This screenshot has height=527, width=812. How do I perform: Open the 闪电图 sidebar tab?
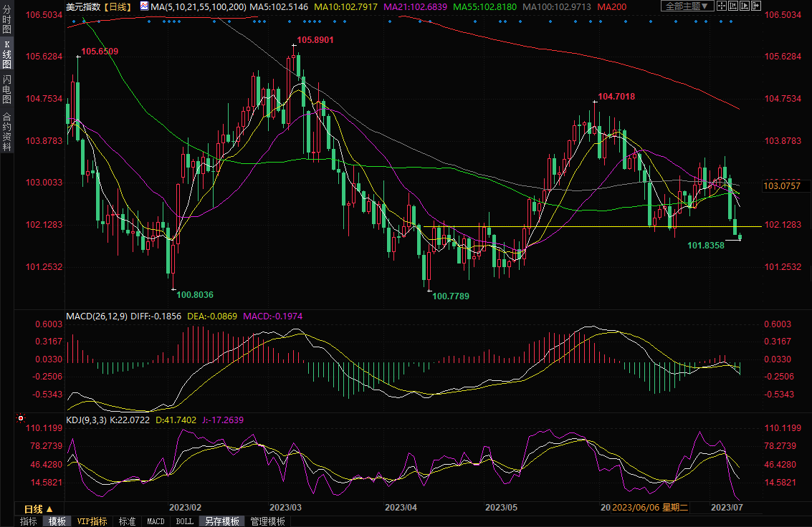click(6, 89)
